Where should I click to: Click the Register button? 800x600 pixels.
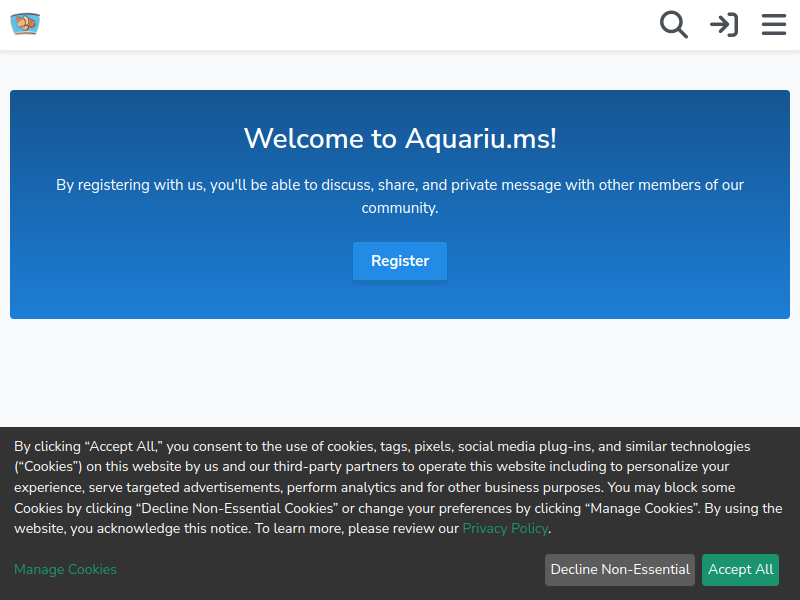pyautogui.click(x=400, y=261)
